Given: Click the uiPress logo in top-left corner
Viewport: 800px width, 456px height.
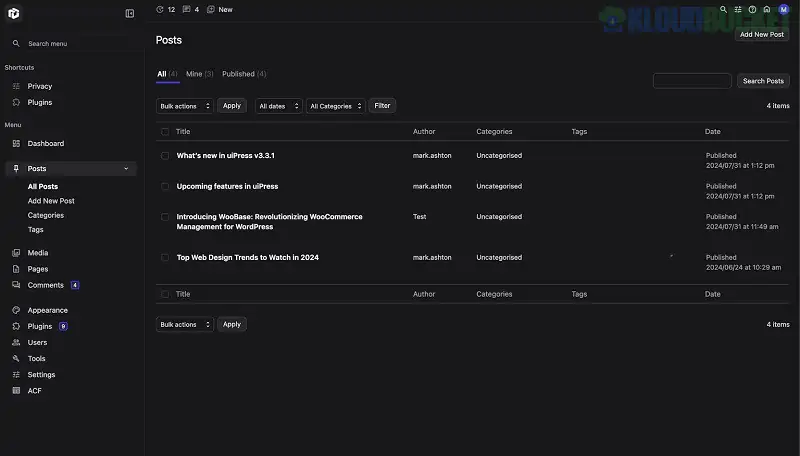Looking at the screenshot, I should pyautogui.click(x=14, y=13).
